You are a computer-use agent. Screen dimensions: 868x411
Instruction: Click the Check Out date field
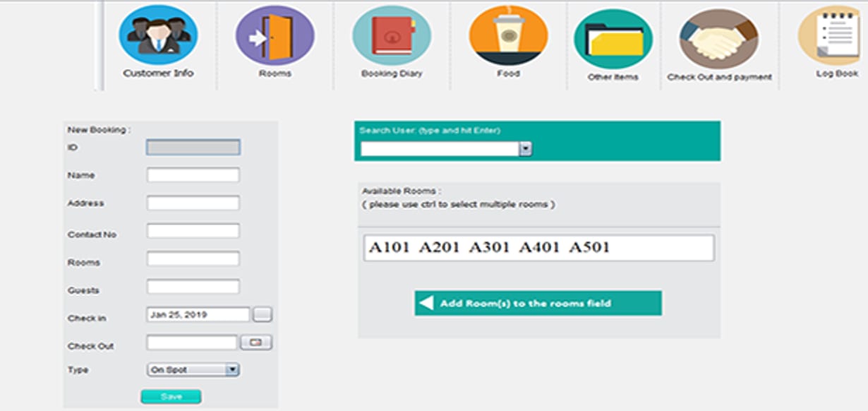click(x=192, y=342)
